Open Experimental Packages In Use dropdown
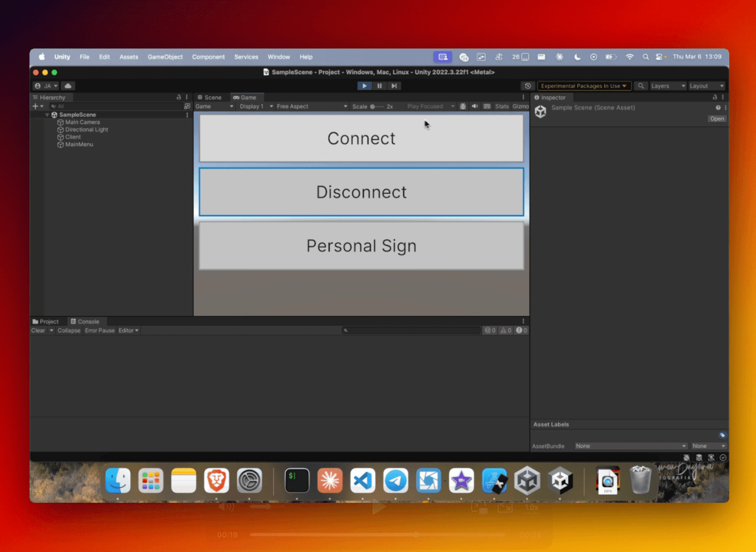 584,86
